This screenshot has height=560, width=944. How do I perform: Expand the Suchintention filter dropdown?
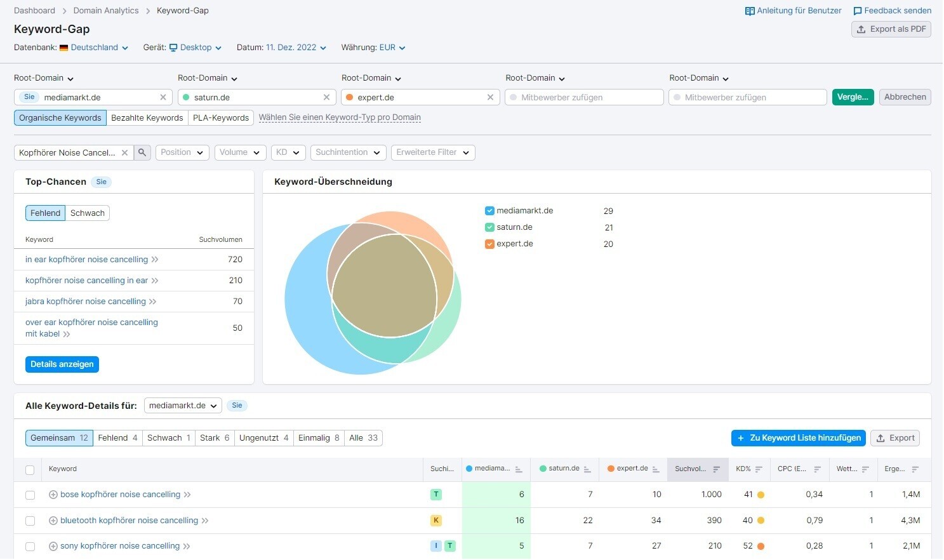point(348,153)
